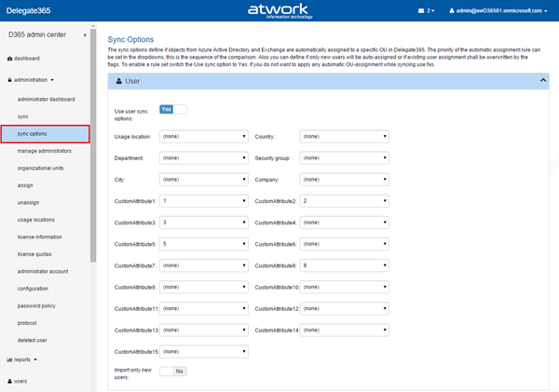Screen dimensions: 559x392
Task: Open the users section in sidebar
Action: [20, 381]
